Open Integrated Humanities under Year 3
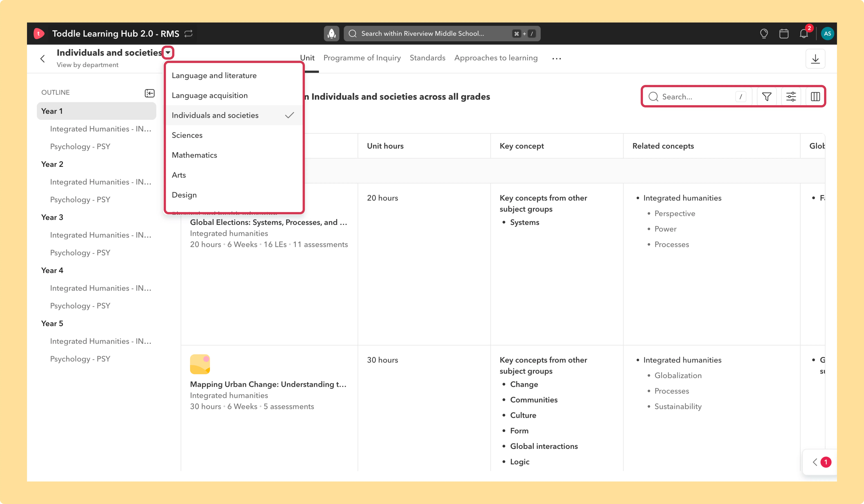Viewport: 864px width, 504px height. (100, 235)
